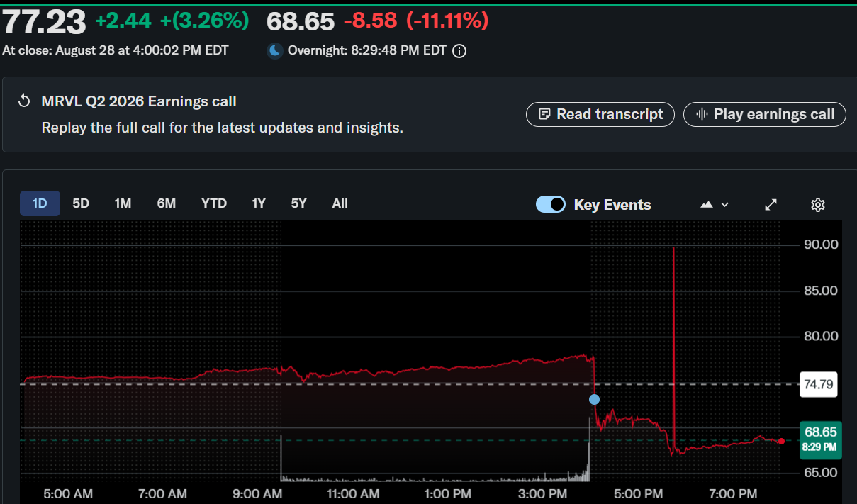This screenshot has height=504, width=857.
Task: Click the red current price dot
Action: (x=781, y=441)
